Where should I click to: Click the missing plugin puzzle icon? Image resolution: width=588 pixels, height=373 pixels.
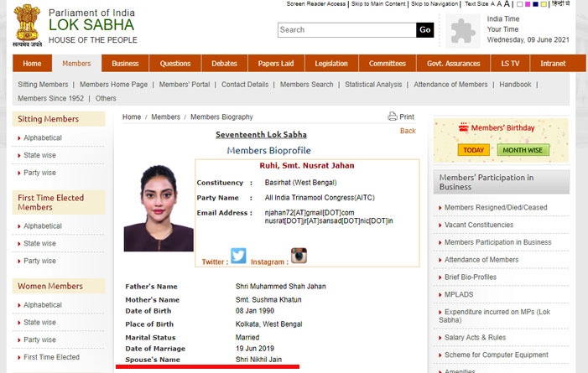(x=463, y=31)
